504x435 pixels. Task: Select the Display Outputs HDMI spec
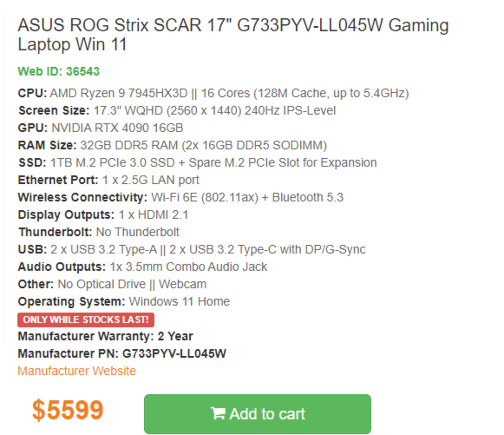[x=104, y=215]
